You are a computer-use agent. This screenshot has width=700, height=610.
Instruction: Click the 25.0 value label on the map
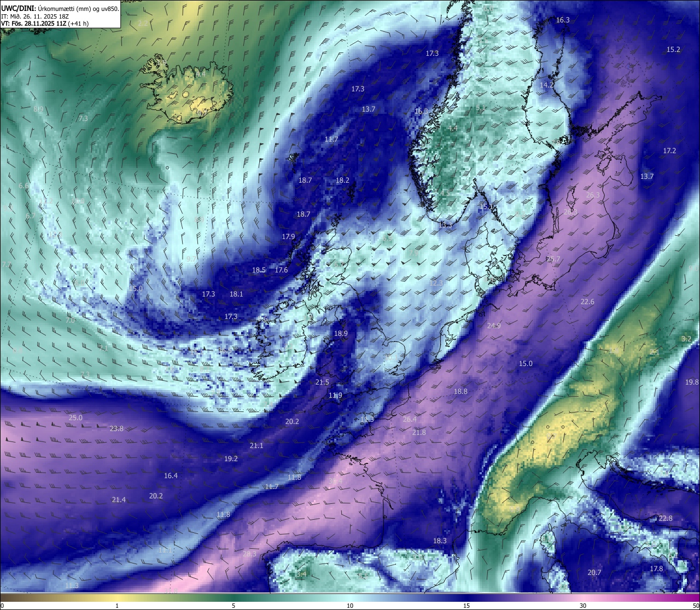(75, 417)
